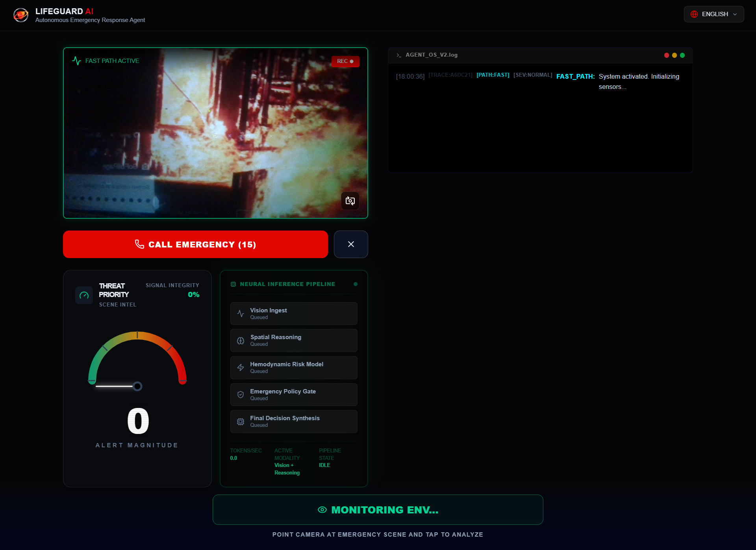Click the language dropdown chevron arrow
The image size is (756, 550).
coord(735,14)
